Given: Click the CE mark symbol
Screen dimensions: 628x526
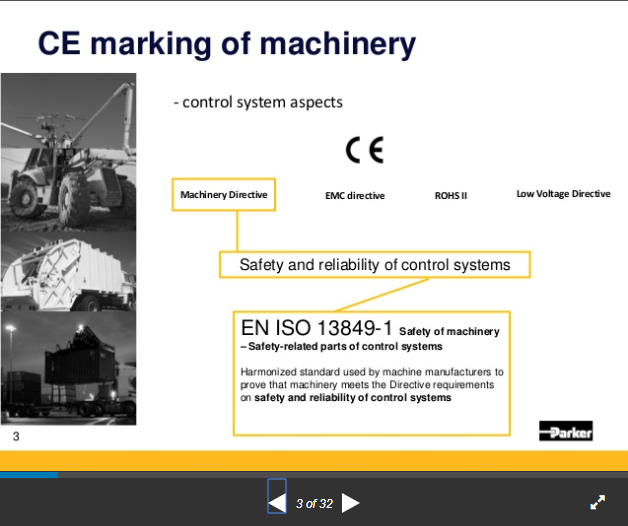Looking at the screenshot, I should [x=365, y=150].
